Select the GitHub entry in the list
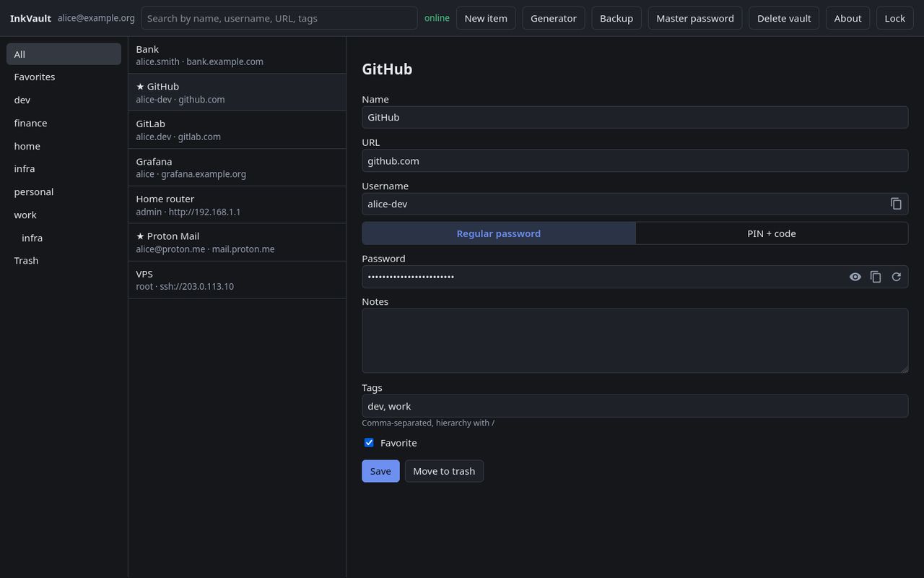924x578 pixels. point(237,92)
